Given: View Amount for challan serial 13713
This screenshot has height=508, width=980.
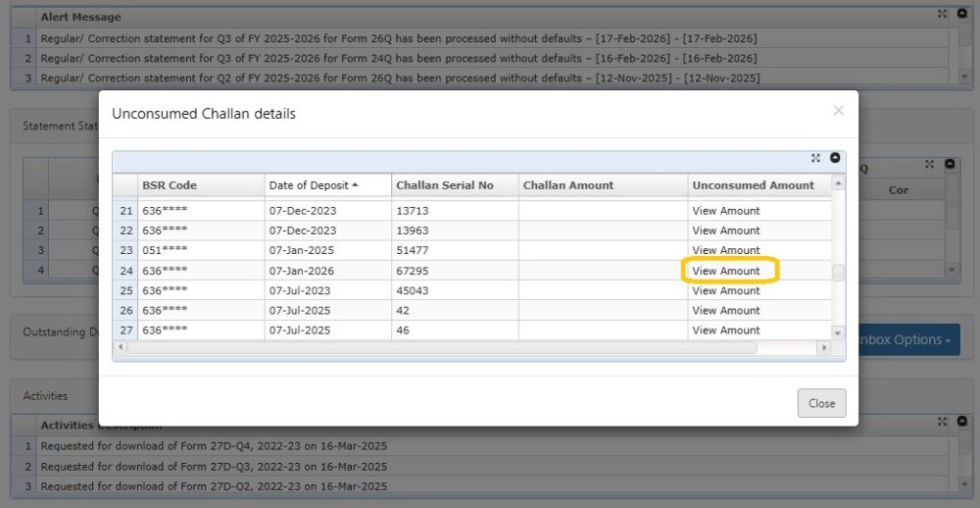Looking at the screenshot, I should [726, 211].
